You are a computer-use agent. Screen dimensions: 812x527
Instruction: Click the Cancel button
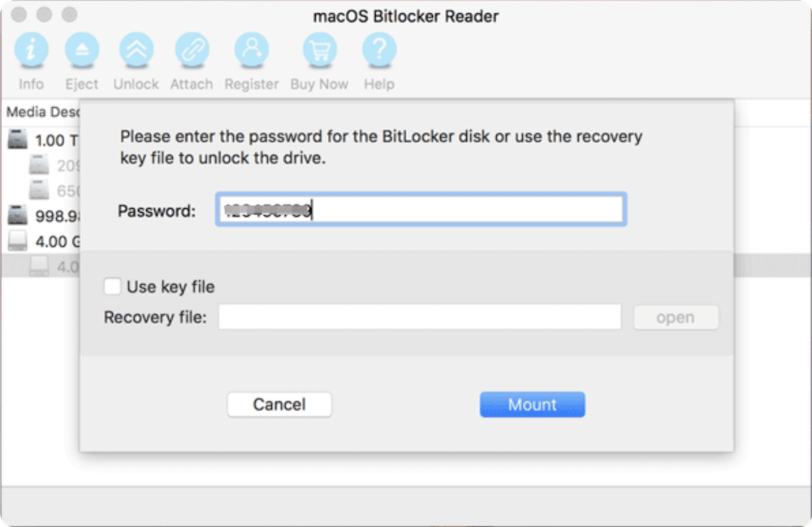click(x=279, y=404)
